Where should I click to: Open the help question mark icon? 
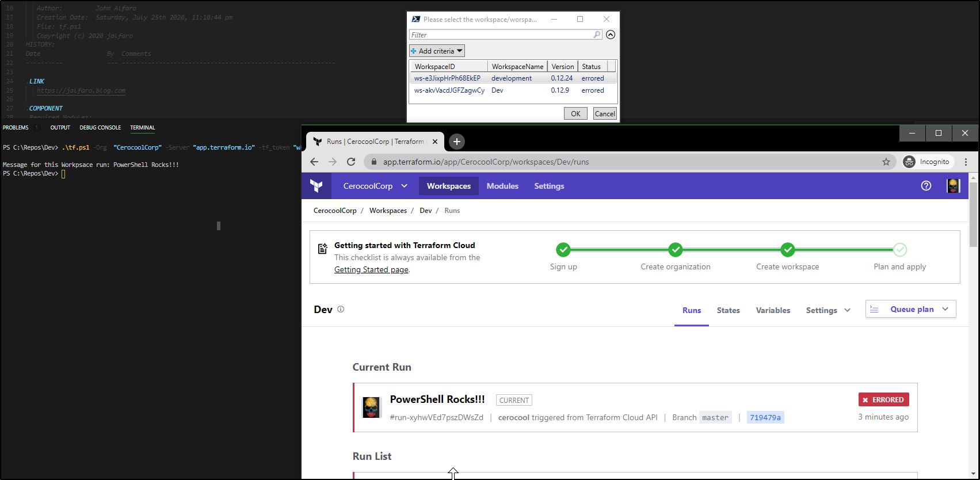[926, 186]
